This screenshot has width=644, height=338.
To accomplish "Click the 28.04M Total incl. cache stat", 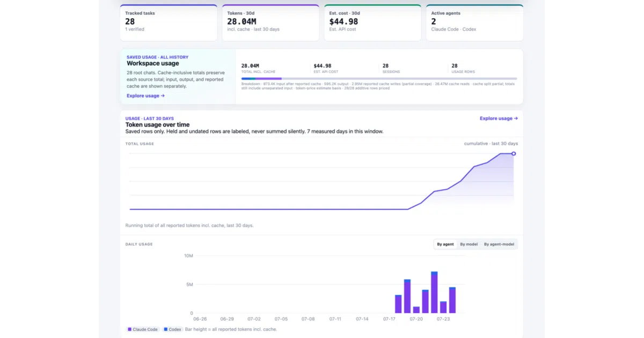I will [258, 68].
